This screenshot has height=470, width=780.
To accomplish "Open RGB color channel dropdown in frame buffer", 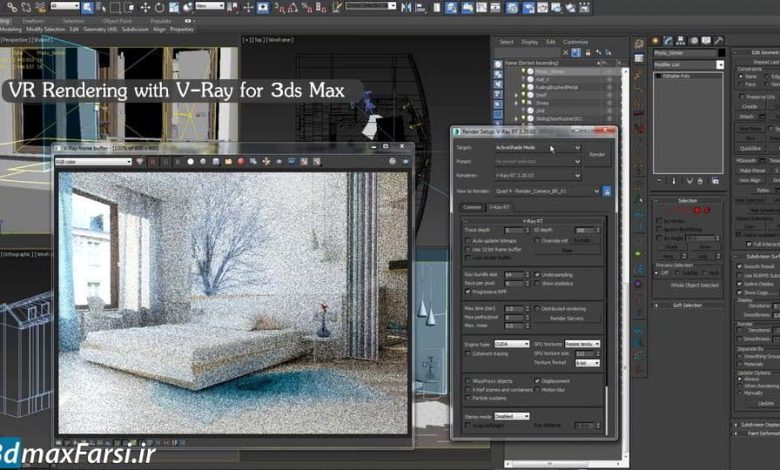I will pyautogui.click(x=93, y=162).
